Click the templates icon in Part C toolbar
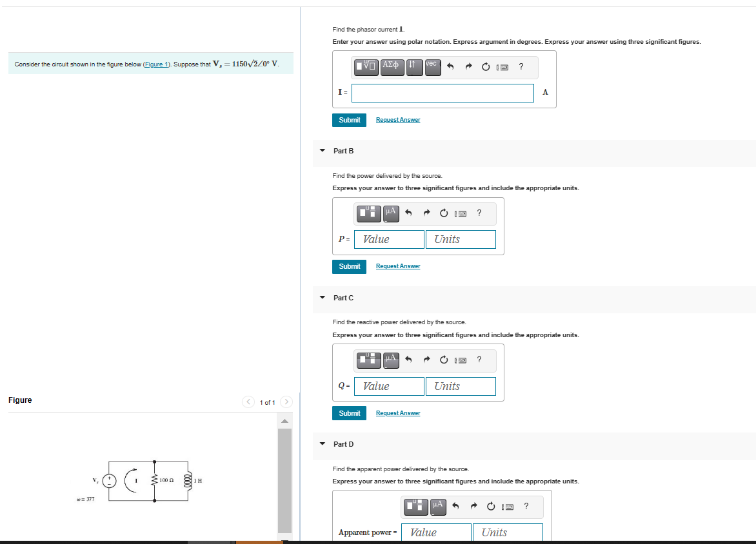Viewport: 756px width, 544px height. 368,360
